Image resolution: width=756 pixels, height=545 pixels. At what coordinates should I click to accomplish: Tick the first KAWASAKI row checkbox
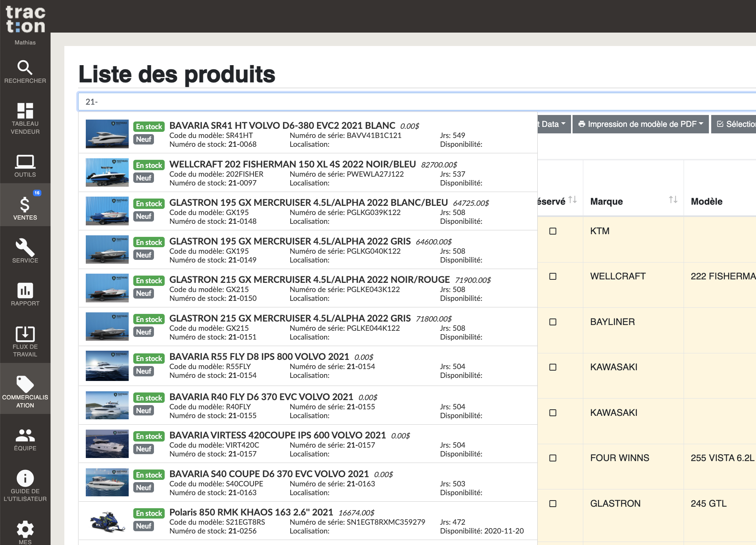[553, 367]
